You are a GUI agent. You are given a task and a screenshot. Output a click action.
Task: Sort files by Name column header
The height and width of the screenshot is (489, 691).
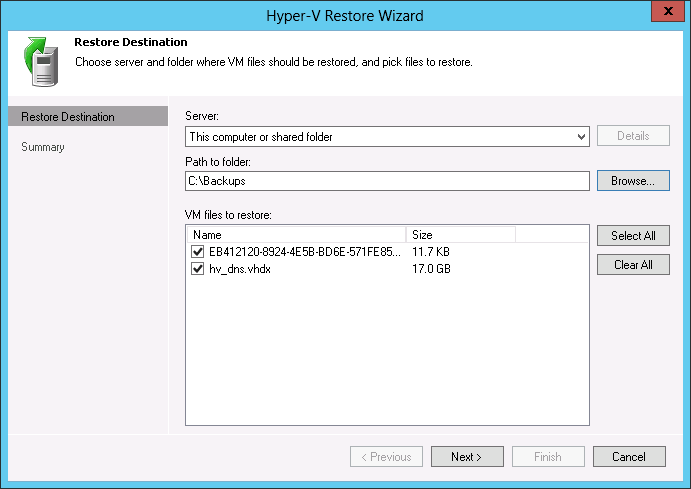click(x=296, y=234)
